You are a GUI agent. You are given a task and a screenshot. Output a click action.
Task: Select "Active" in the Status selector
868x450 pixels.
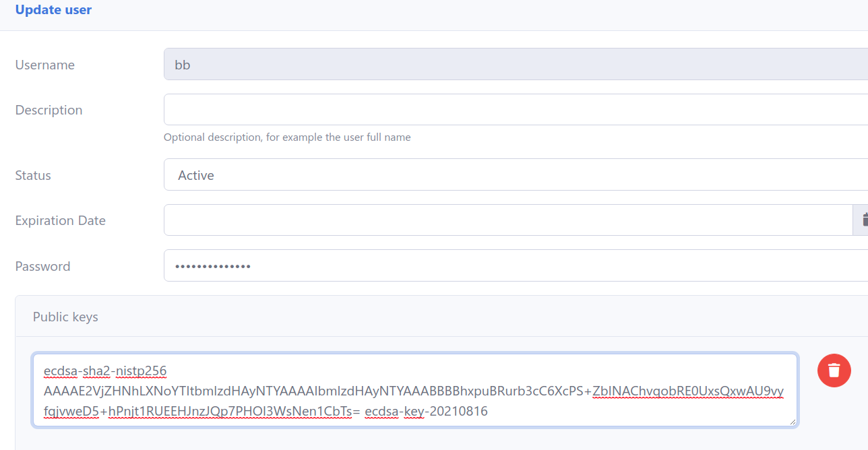pos(195,175)
